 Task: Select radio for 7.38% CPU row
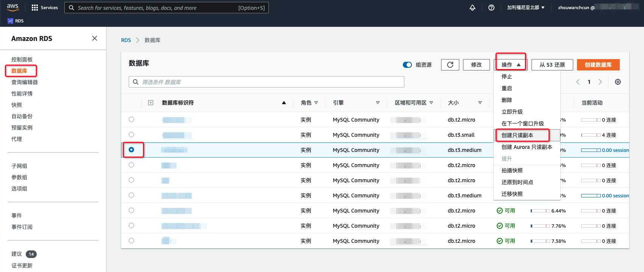point(131,241)
